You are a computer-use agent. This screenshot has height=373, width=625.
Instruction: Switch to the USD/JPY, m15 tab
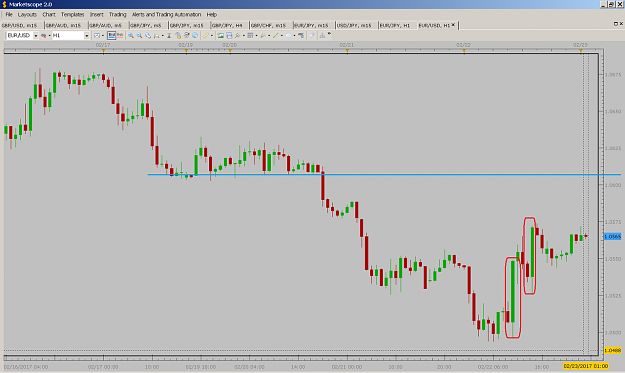pyautogui.click(x=354, y=25)
